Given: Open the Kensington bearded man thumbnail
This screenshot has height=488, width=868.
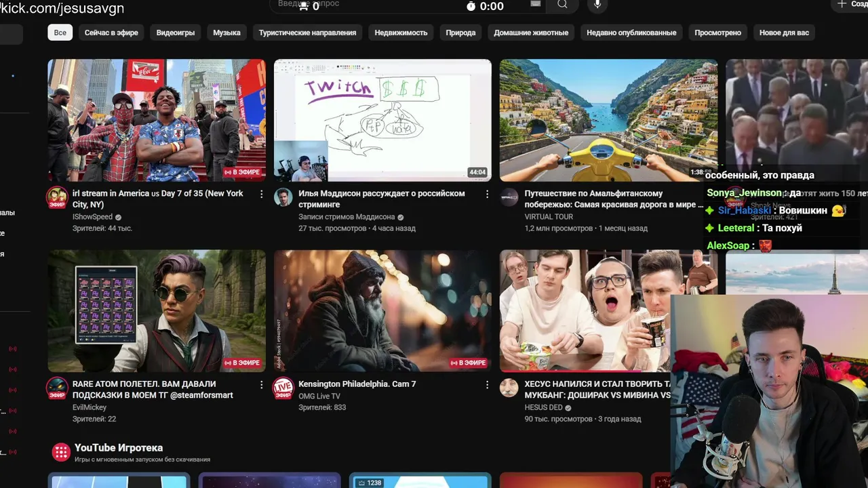Looking at the screenshot, I should pos(382,310).
